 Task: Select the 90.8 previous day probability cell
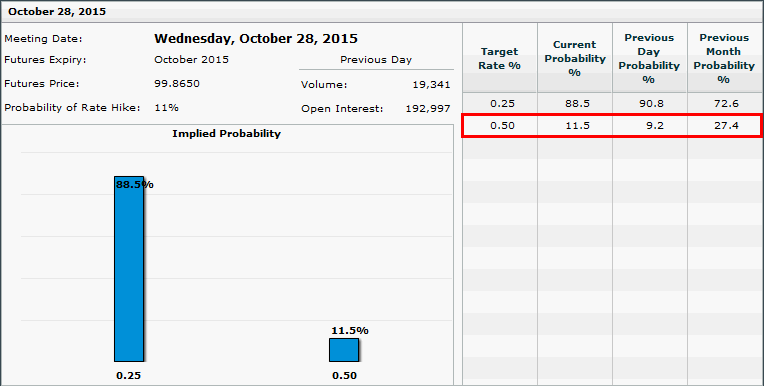[x=649, y=103]
